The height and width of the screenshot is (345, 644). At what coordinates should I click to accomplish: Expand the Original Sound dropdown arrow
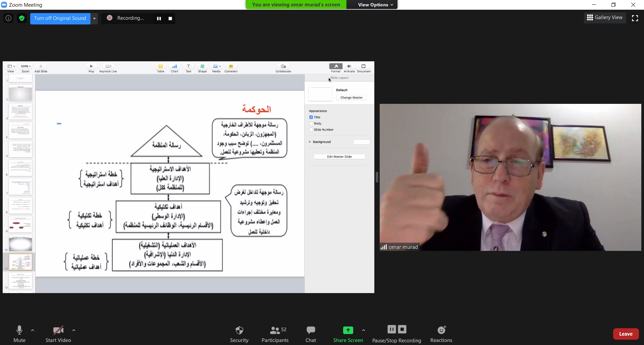(x=95, y=18)
